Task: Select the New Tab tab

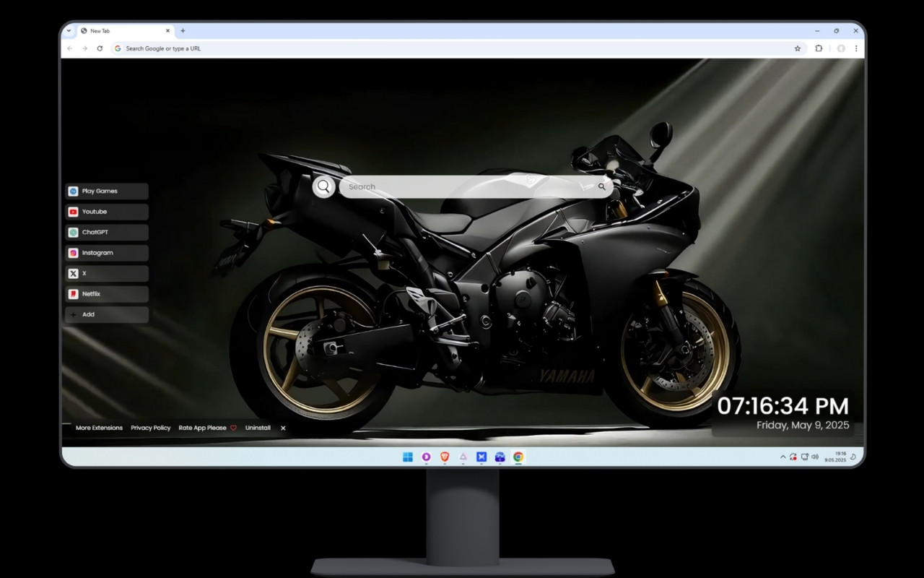Action: [x=125, y=31]
